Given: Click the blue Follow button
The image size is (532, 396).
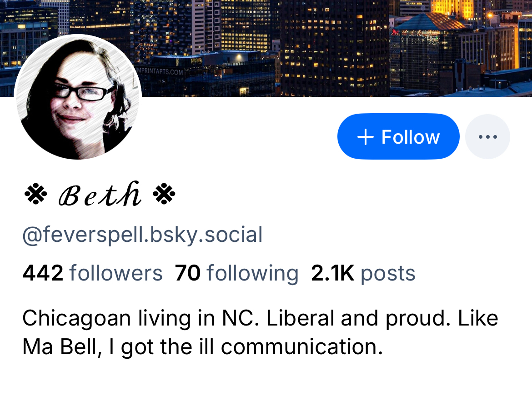Looking at the screenshot, I should click(x=398, y=136).
